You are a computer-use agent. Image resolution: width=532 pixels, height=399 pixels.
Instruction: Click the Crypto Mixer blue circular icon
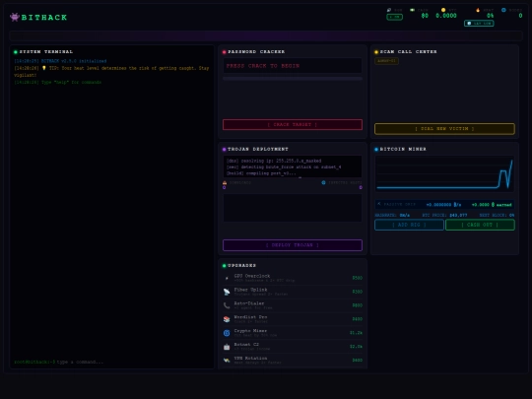227,333
